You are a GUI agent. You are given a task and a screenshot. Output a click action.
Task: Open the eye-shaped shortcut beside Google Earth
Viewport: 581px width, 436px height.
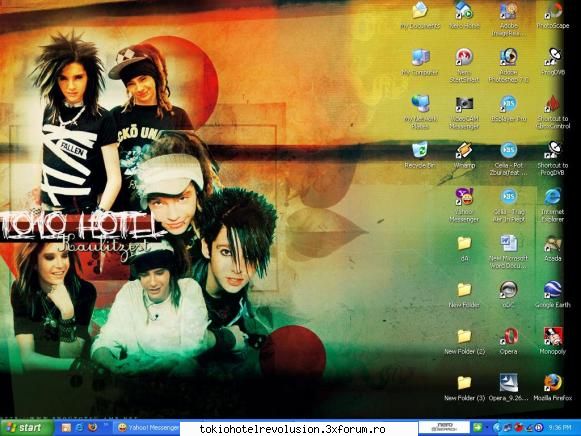point(508,294)
